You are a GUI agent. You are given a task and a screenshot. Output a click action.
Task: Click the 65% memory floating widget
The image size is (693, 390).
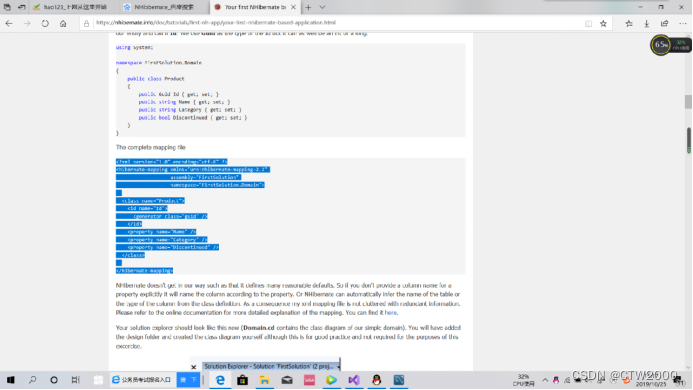[x=661, y=45]
